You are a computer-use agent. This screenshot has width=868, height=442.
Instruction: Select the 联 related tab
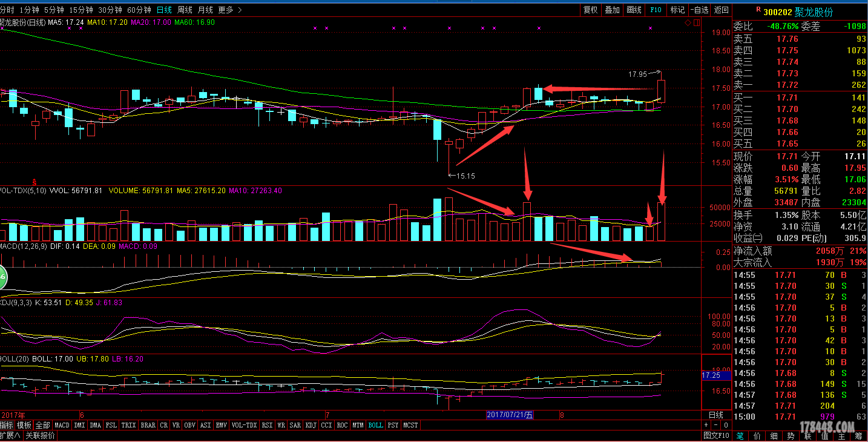coord(807,436)
